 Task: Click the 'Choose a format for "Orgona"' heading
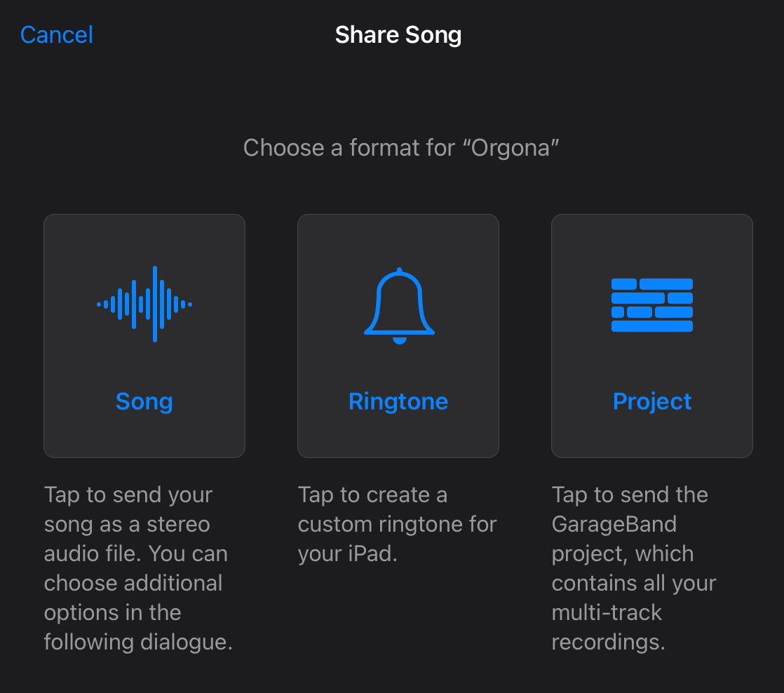(401, 148)
